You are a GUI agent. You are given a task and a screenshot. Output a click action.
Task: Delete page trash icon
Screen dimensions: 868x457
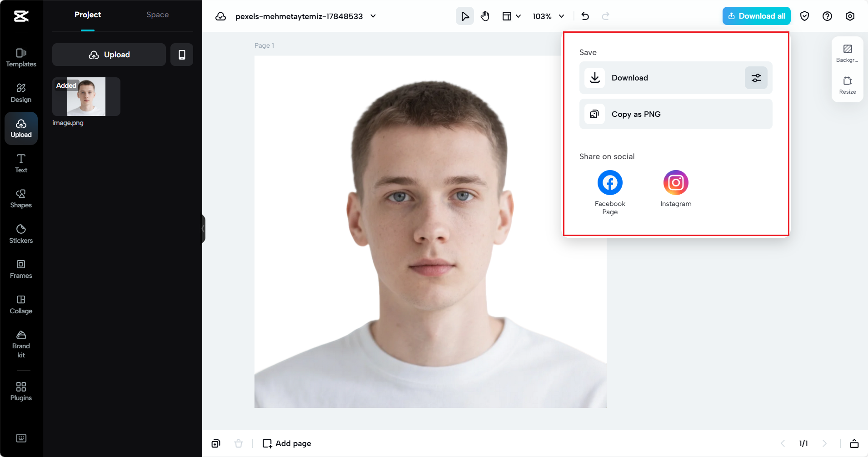239,443
